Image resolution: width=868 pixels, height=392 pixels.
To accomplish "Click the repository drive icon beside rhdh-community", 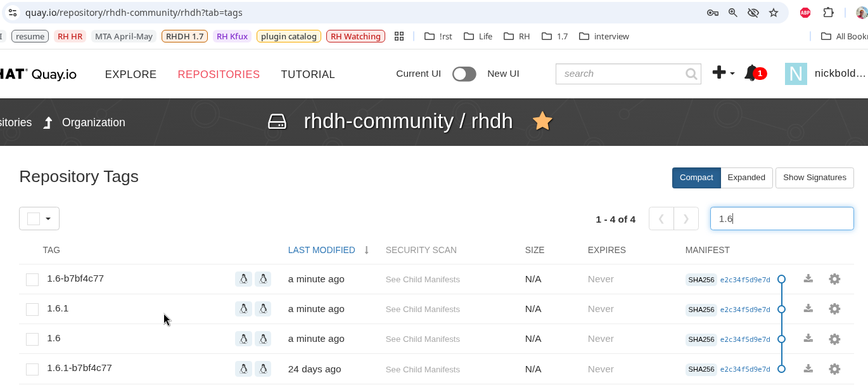I will 277,121.
